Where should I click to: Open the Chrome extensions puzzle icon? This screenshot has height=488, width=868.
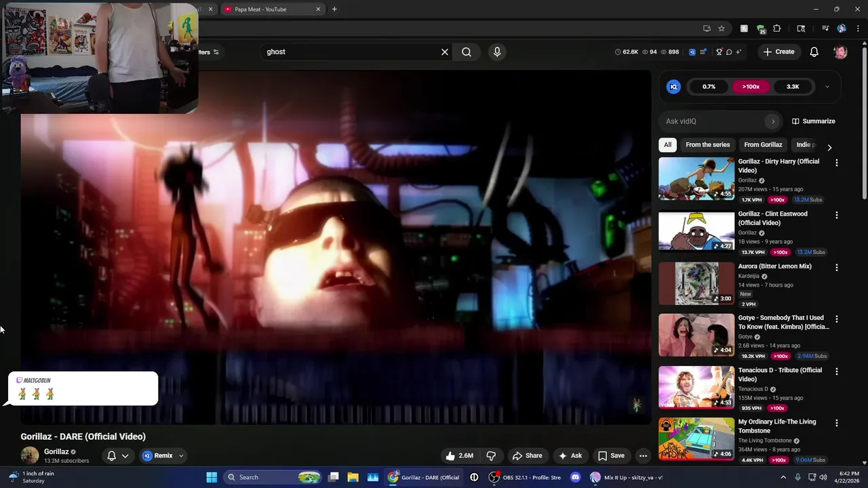(777, 28)
